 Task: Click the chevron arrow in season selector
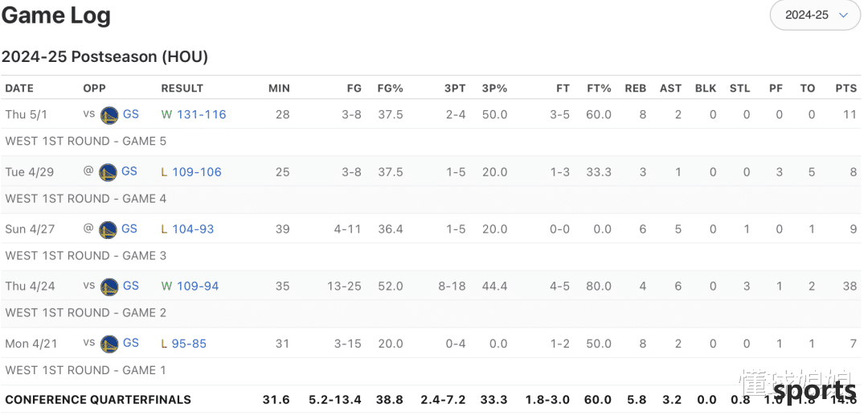[x=843, y=15]
